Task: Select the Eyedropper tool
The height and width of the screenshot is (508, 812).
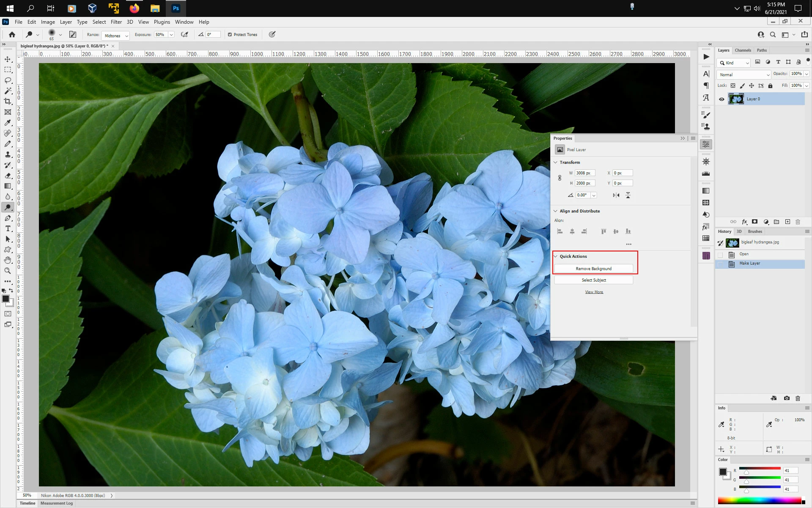Action: point(8,123)
